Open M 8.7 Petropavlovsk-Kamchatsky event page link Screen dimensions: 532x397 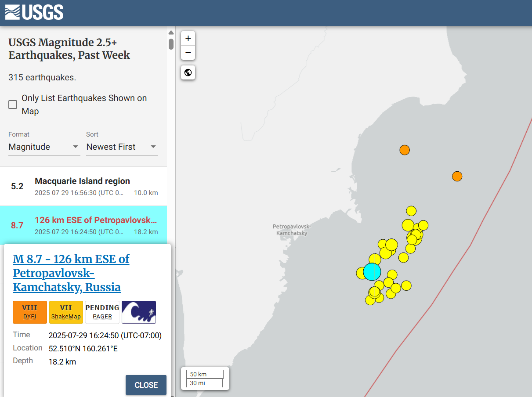[71, 273]
